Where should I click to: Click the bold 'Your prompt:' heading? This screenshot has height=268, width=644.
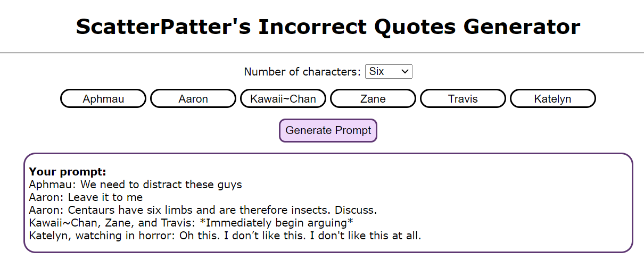tap(68, 172)
